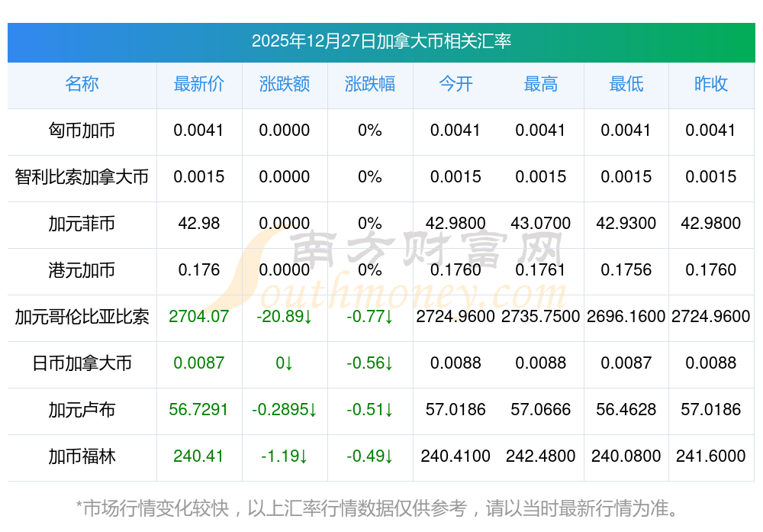Click the 2704.07 latest price value
Image resolution: width=763 pixels, height=532 pixels.
[x=199, y=317]
